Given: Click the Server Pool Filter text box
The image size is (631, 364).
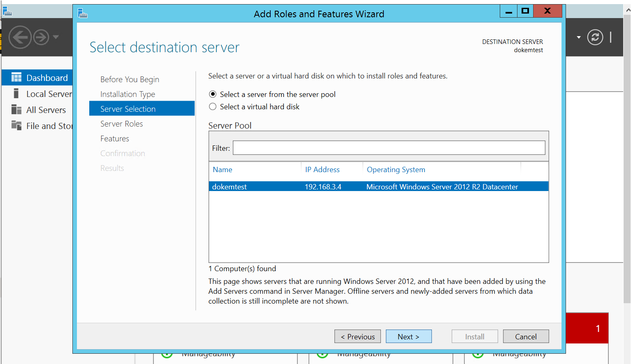Looking at the screenshot, I should pos(389,148).
